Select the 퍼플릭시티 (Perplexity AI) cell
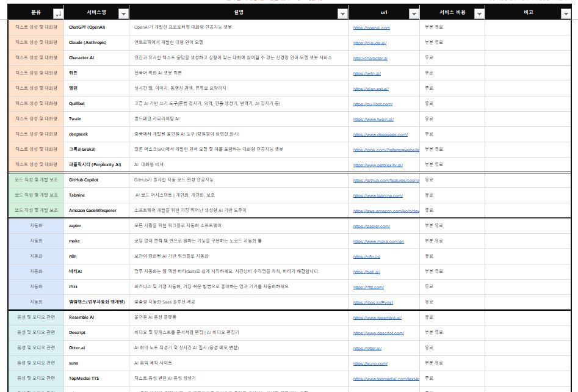The width and height of the screenshot is (578, 392). click(96, 164)
